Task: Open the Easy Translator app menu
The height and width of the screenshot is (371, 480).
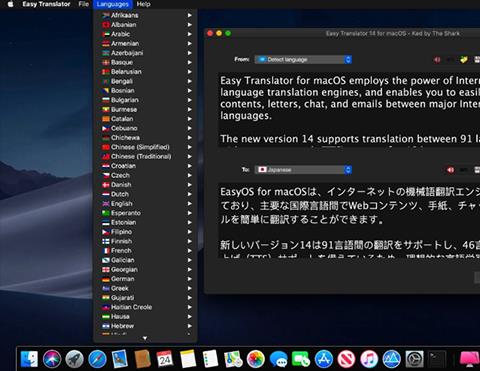Action: pyautogui.click(x=46, y=4)
